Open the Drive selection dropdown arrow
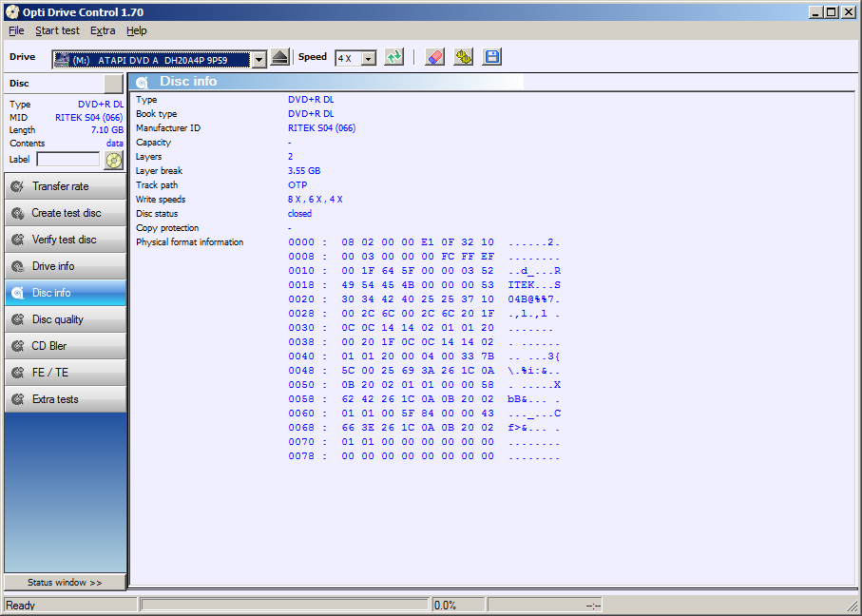The height and width of the screenshot is (616, 862). point(259,59)
